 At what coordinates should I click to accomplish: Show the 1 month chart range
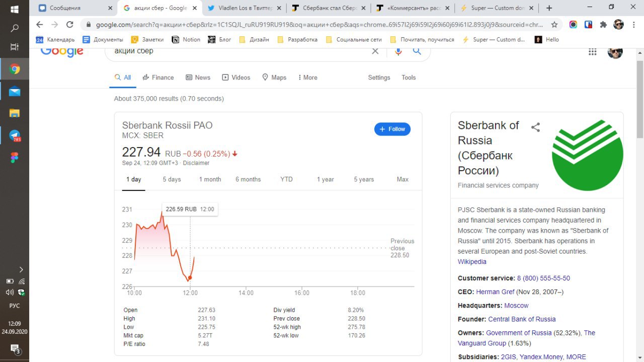pyautogui.click(x=210, y=179)
